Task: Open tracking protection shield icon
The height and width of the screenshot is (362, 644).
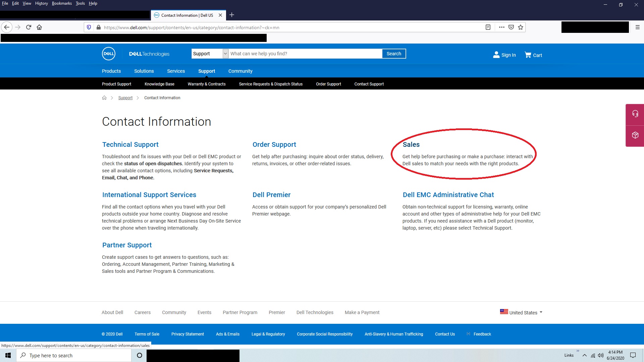Action: [x=89, y=27]
